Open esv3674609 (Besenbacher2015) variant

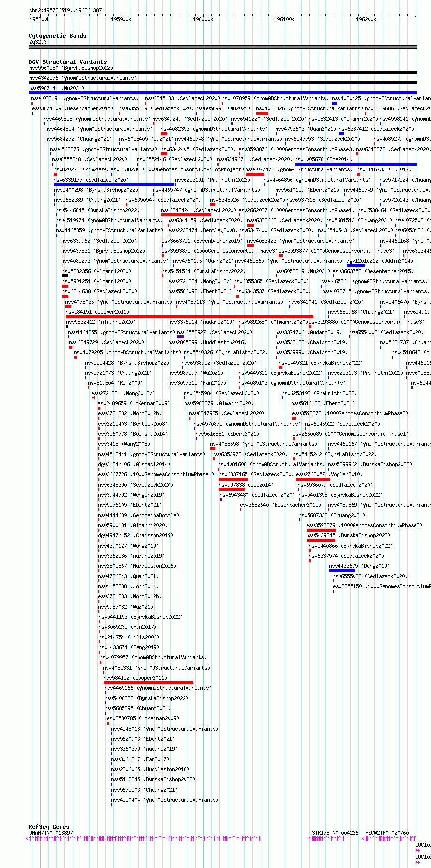(x=73, y=108)
